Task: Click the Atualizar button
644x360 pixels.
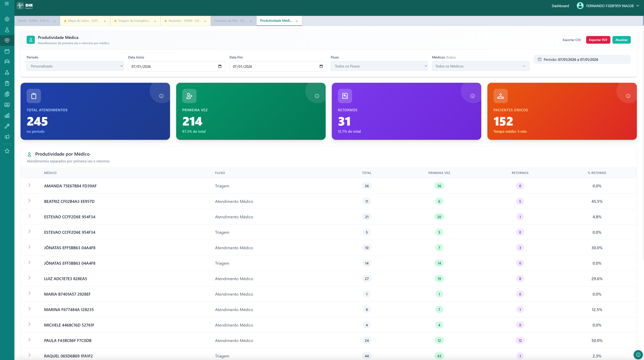Action: [622, 40]
